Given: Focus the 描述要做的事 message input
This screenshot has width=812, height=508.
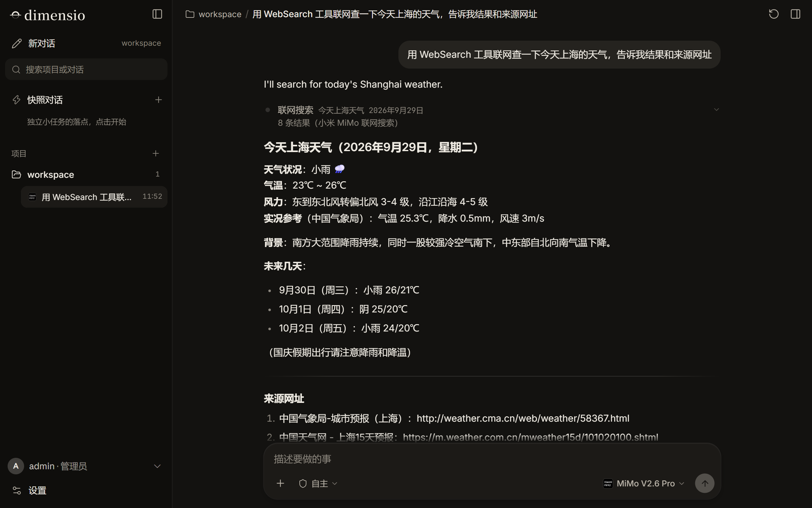Looking at the screenshot, I should (492, 459).
